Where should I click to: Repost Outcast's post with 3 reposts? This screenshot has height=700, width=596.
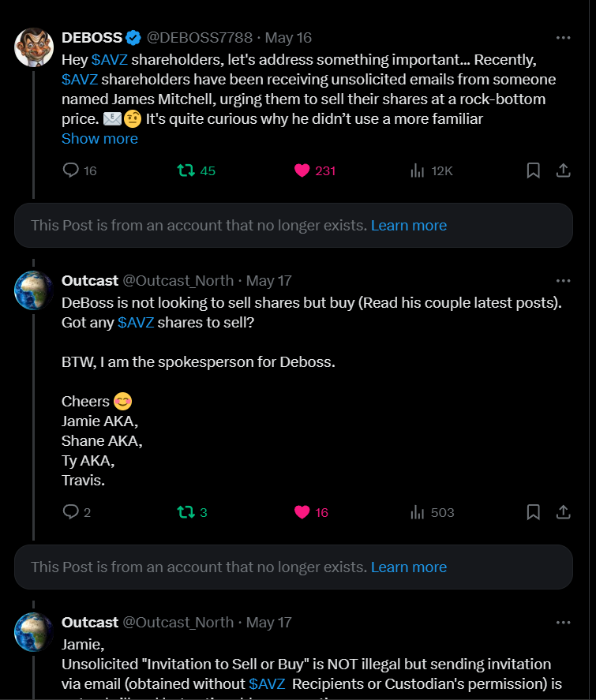(x=186, y=512)
